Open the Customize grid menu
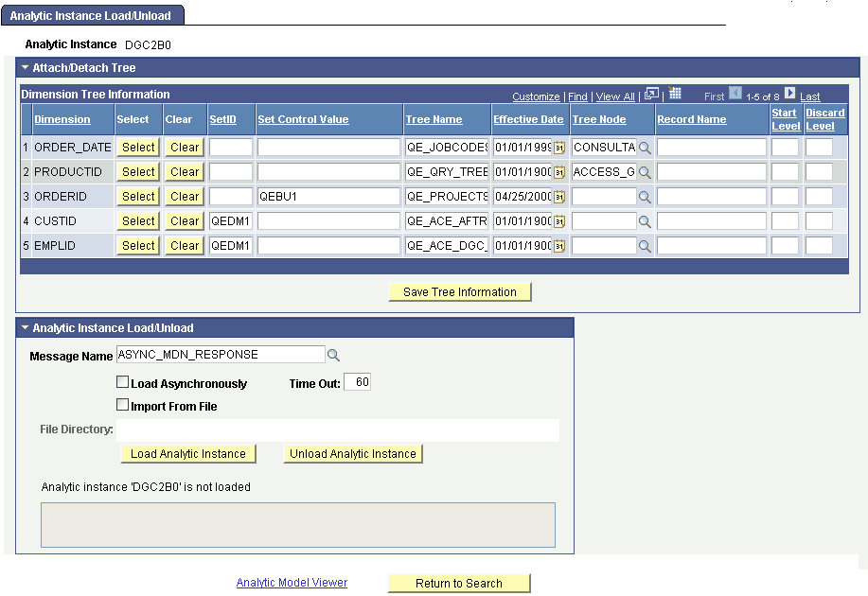The image size is (868, 596). pos(536,96)
